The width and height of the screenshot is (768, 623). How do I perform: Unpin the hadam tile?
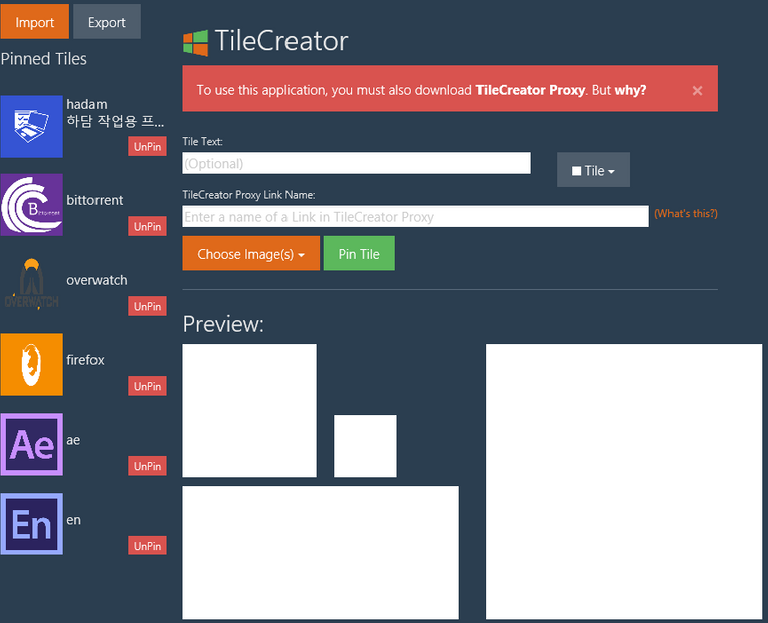coord(147,146)
